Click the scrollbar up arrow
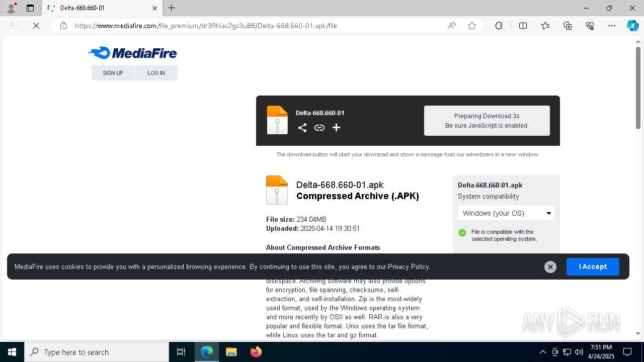Image resolution: width=644 pixels, height=362 pixels. click(x=638, y=42)
